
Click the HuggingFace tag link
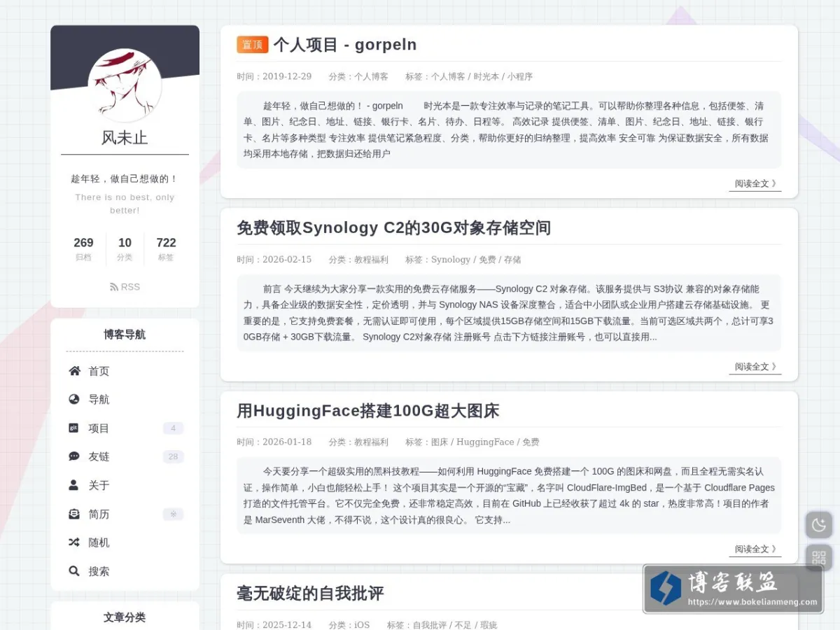pos(485,442)
